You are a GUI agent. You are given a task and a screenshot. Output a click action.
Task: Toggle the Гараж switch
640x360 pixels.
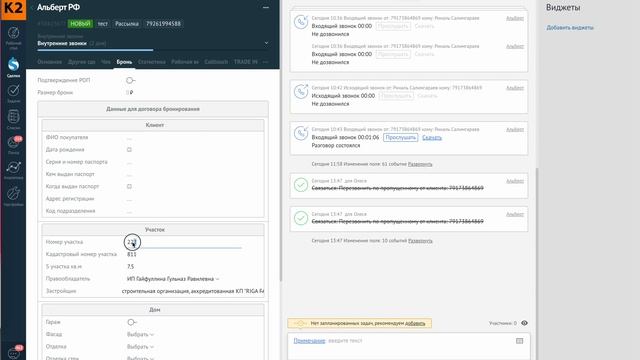[x=131, y=322]
